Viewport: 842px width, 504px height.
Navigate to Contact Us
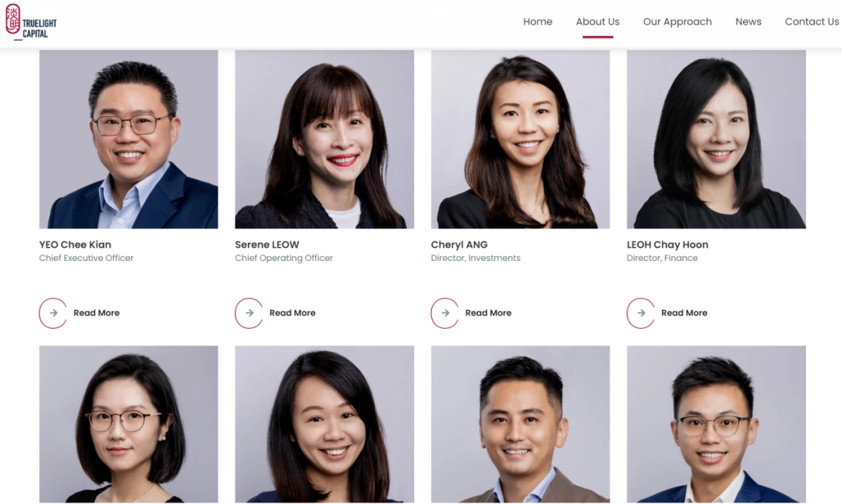point(812,22)
